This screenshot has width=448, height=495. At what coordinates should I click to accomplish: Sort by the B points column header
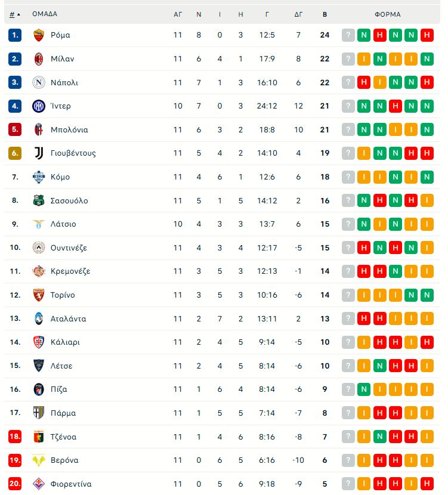pos(325,14)
